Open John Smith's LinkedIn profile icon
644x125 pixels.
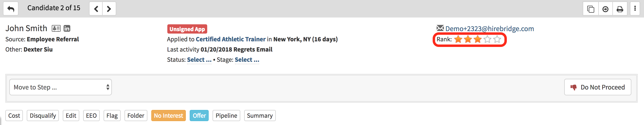tap(67, 28)
